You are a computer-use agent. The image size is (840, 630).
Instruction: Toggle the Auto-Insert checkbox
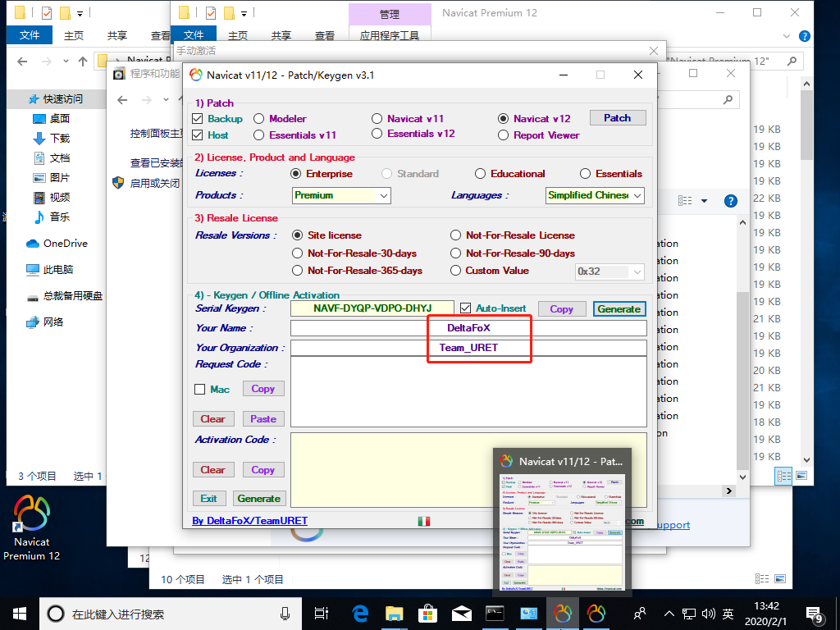[x=466, y=308]
